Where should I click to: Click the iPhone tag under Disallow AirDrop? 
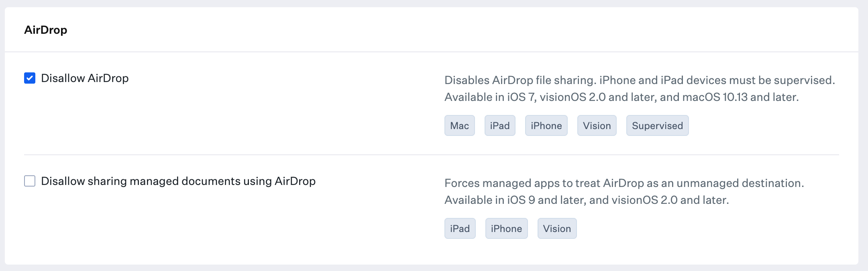pos(546,125)
